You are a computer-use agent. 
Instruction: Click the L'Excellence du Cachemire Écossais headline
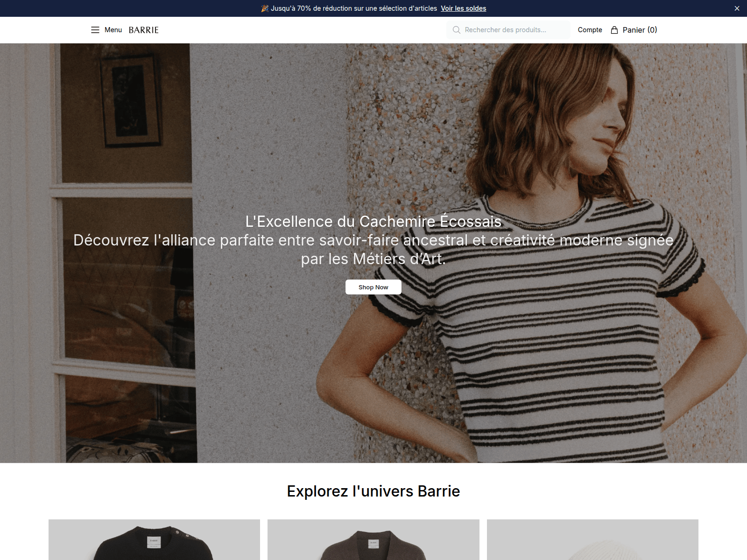(373, 221)
